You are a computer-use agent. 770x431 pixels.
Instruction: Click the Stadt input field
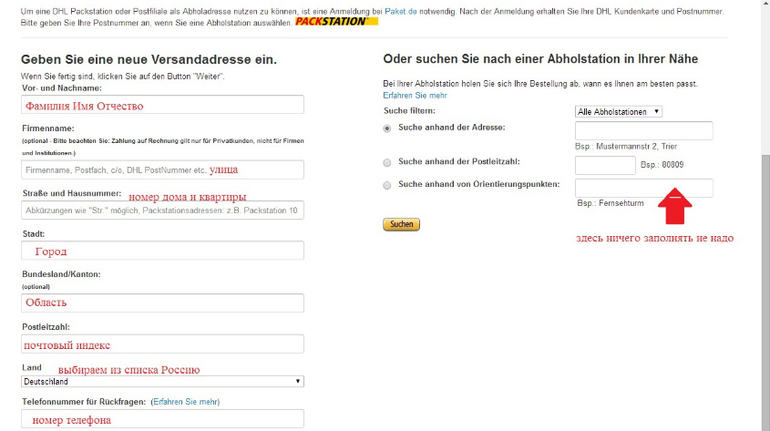pos(162,251)
